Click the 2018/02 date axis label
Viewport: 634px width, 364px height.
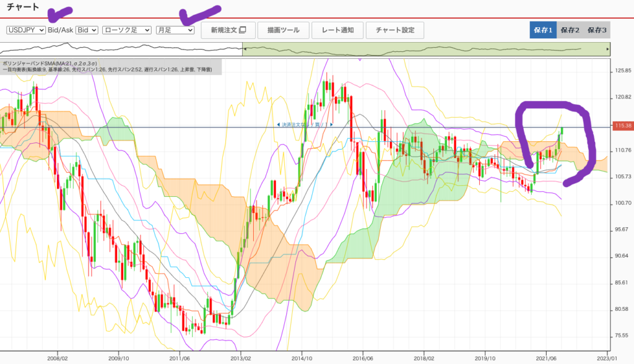423,358
